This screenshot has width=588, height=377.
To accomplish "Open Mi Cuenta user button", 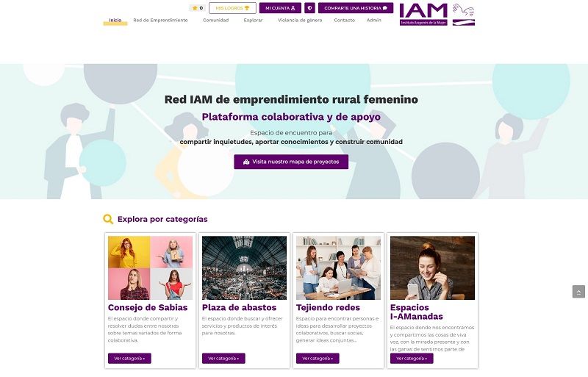I will point(280,8).
